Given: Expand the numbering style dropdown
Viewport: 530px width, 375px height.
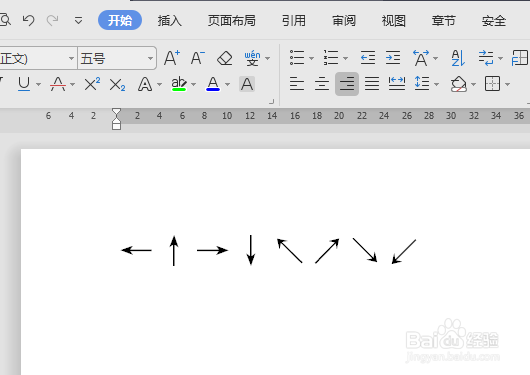Looking at the screenshot, I should tap(345, 58).
